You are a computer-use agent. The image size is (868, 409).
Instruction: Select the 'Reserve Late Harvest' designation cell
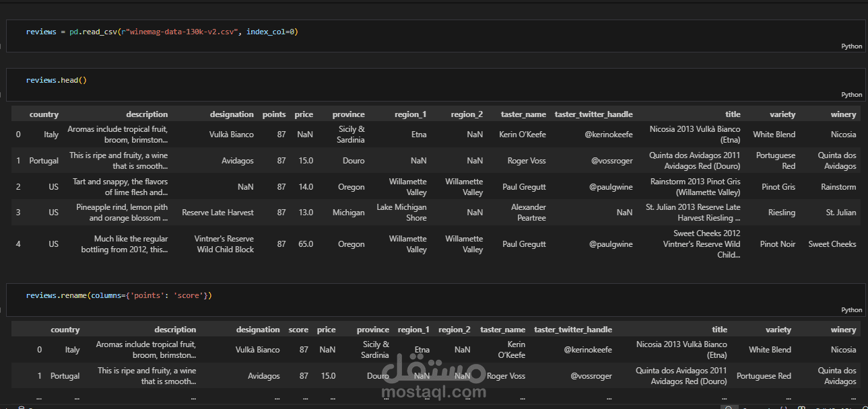[218, 213]
